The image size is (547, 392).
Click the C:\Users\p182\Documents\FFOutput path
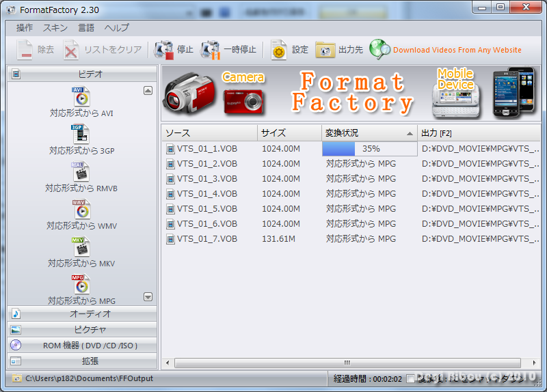[89, 378]
